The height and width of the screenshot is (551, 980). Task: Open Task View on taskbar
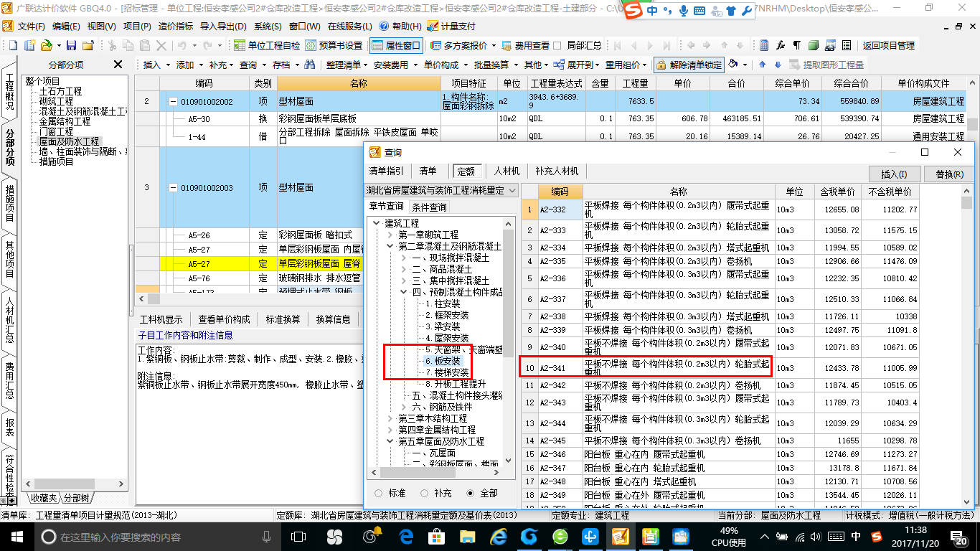point(298,536)
